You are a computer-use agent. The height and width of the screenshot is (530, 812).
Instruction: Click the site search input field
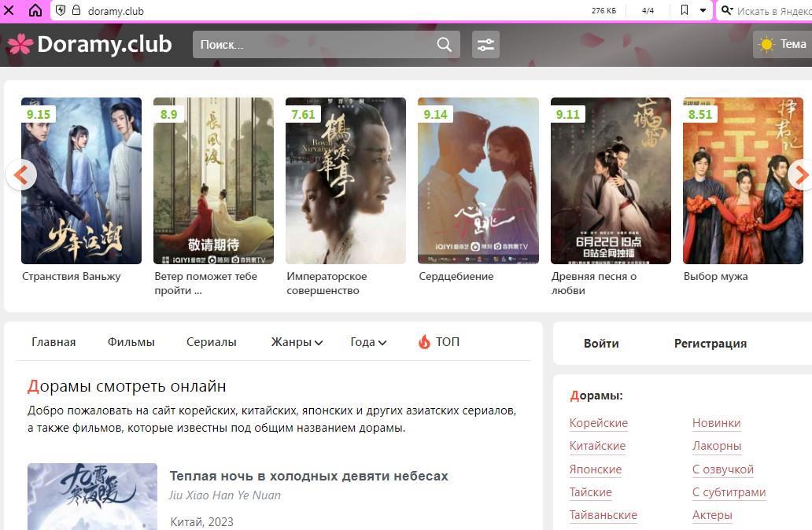pyautogui.click(x=315, y=45)
